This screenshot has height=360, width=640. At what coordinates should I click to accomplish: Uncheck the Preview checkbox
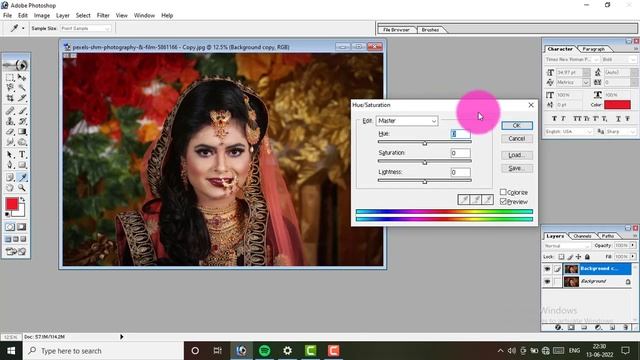click(503, 202)
